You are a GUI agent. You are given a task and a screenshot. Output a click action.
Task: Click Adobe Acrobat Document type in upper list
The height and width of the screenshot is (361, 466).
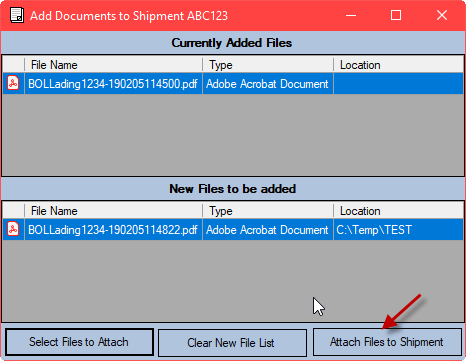pyautogui.click(x=267, y=84)
